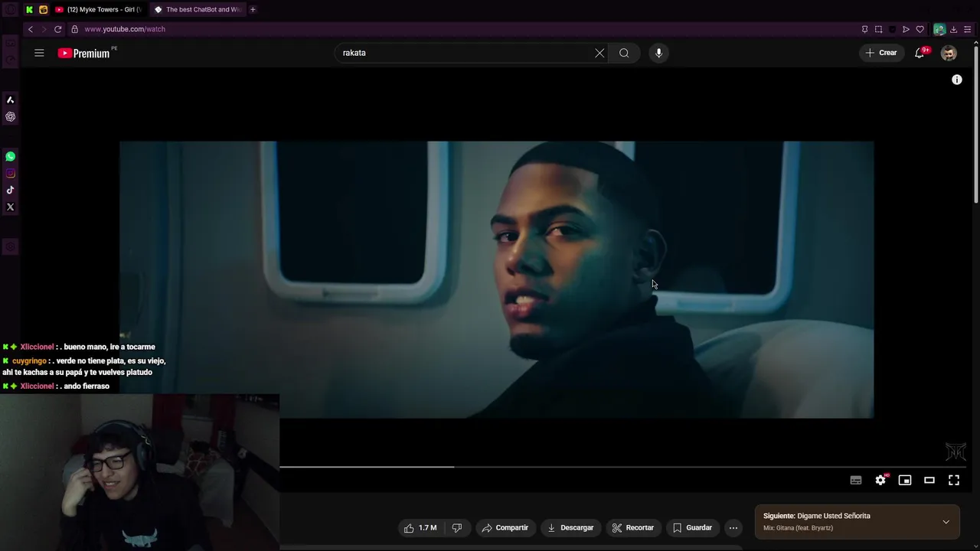This screenshot has width=980, height=551.
Task: Click the Descargar button
Action: [x=571, y=527]
